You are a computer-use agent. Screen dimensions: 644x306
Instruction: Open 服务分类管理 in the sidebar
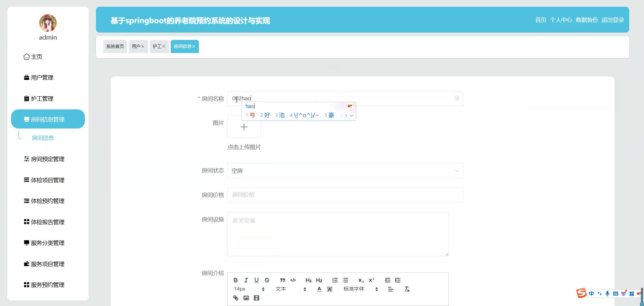[48, 243]
